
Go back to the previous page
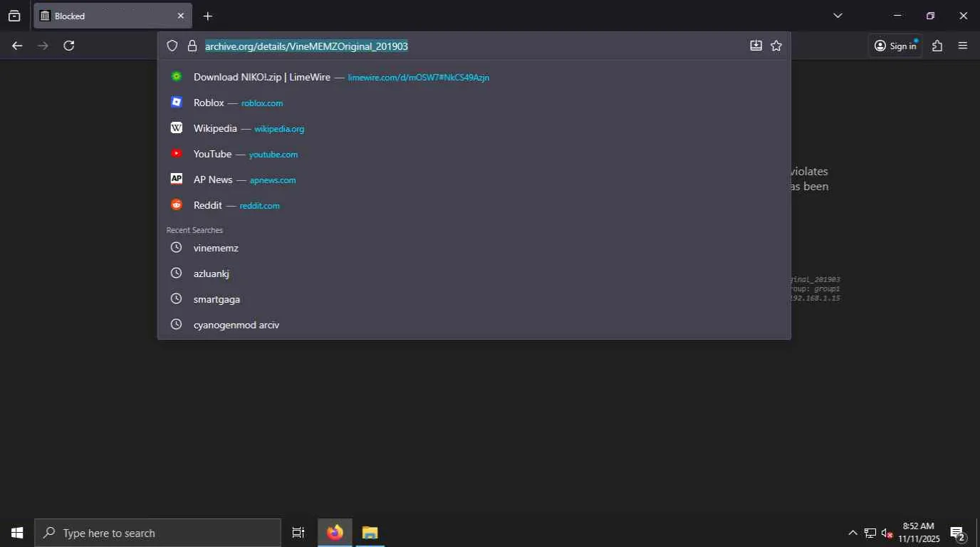pos(17,46)
